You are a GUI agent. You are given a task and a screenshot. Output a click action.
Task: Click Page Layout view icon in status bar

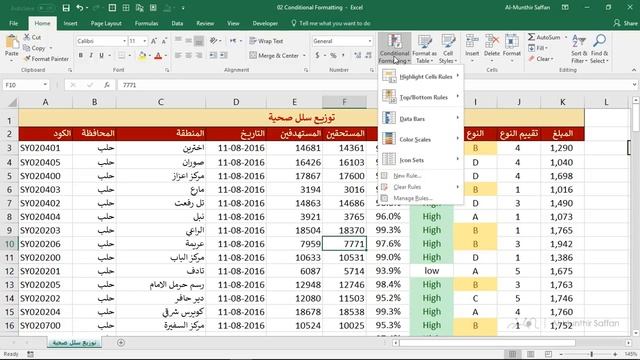(x=531, y=354)
